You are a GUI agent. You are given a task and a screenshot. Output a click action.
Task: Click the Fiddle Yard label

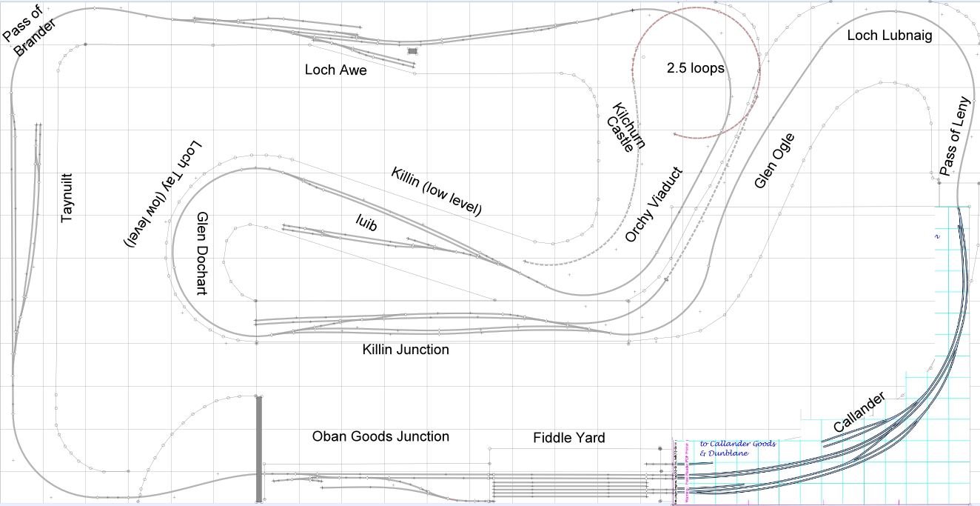[x=568, y=438]
